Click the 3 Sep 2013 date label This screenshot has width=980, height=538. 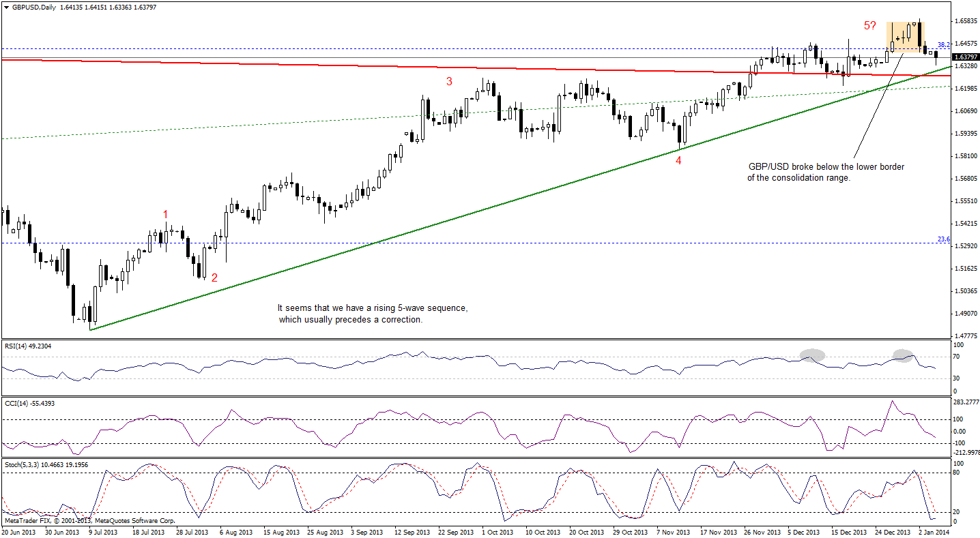368,532
